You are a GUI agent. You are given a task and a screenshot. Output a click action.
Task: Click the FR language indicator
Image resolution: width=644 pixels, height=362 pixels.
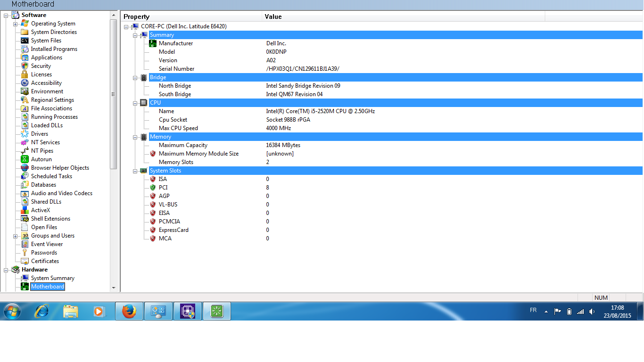533,310
